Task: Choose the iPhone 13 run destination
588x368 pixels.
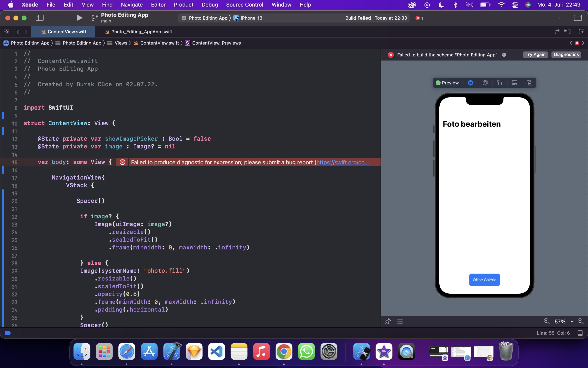Action: (248, 18)
